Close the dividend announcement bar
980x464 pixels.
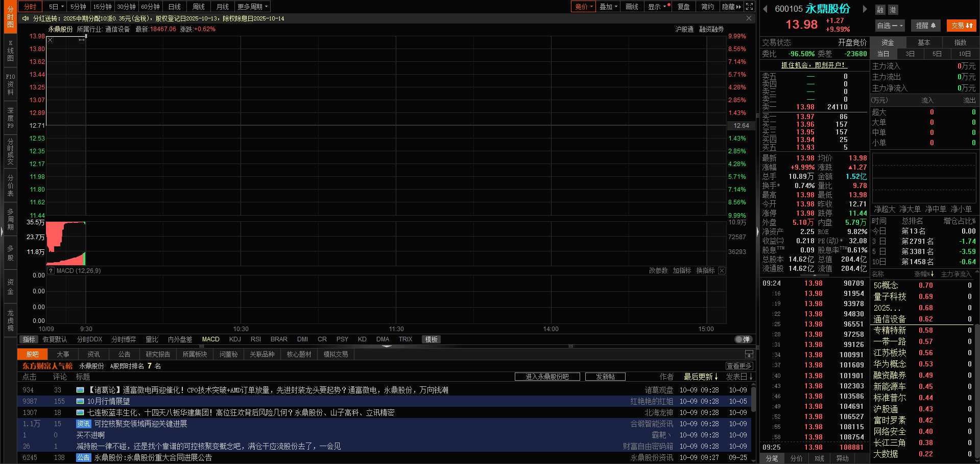tap(749, 18)
